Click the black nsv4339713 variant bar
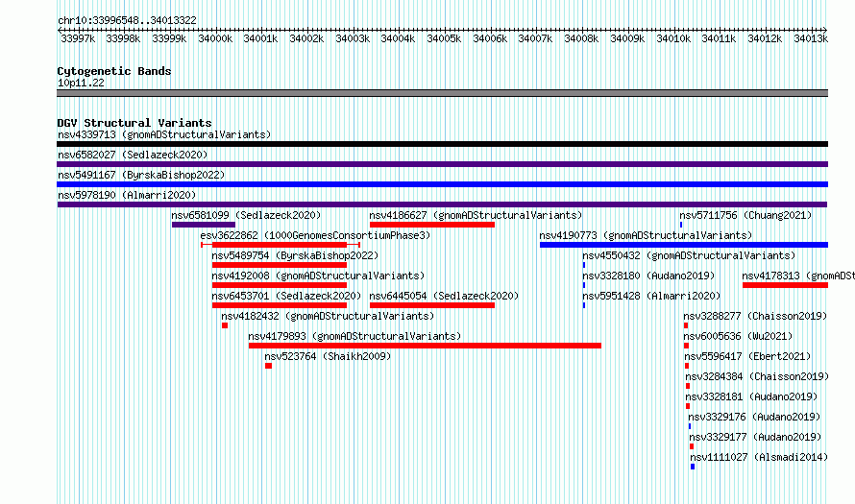The height and width of the screenshot is (504, 855). [x=442, y=144]
